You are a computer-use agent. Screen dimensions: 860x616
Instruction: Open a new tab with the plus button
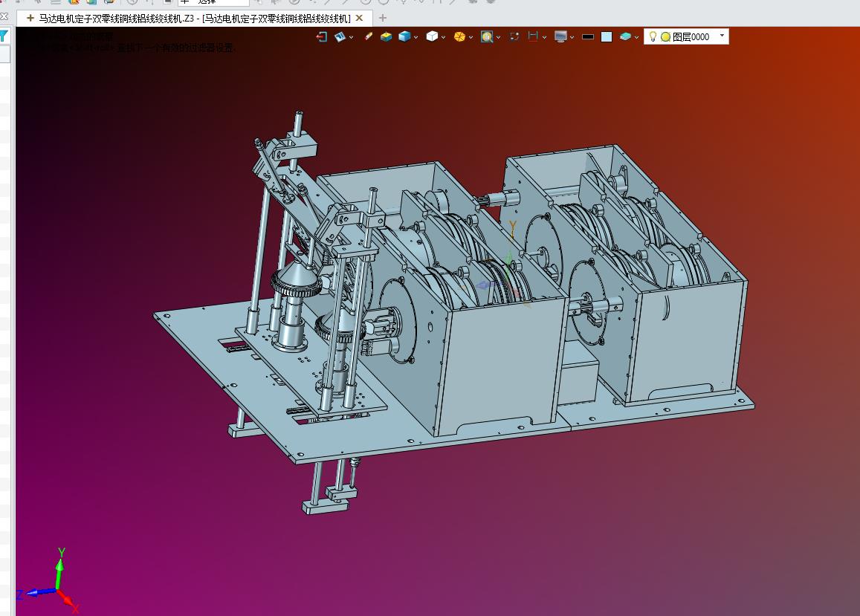[383, 18]
